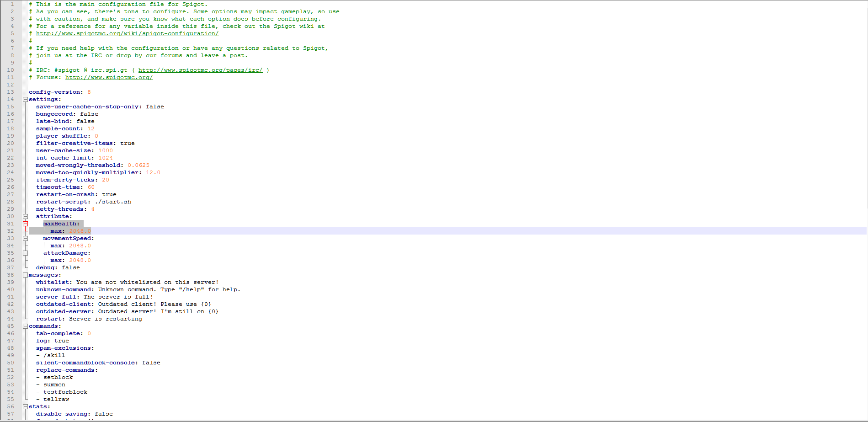
Task: Open the Forums spigotmc.org link
Action: [x=109, y=77]
